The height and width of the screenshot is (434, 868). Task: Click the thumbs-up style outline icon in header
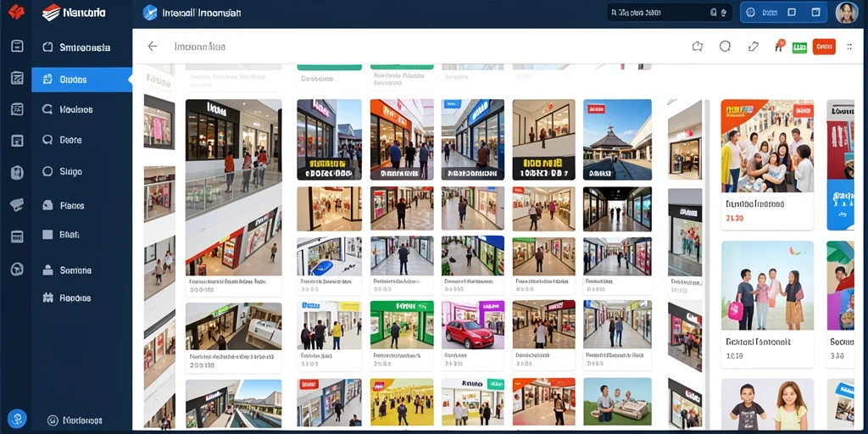click(x=698, y=47)
